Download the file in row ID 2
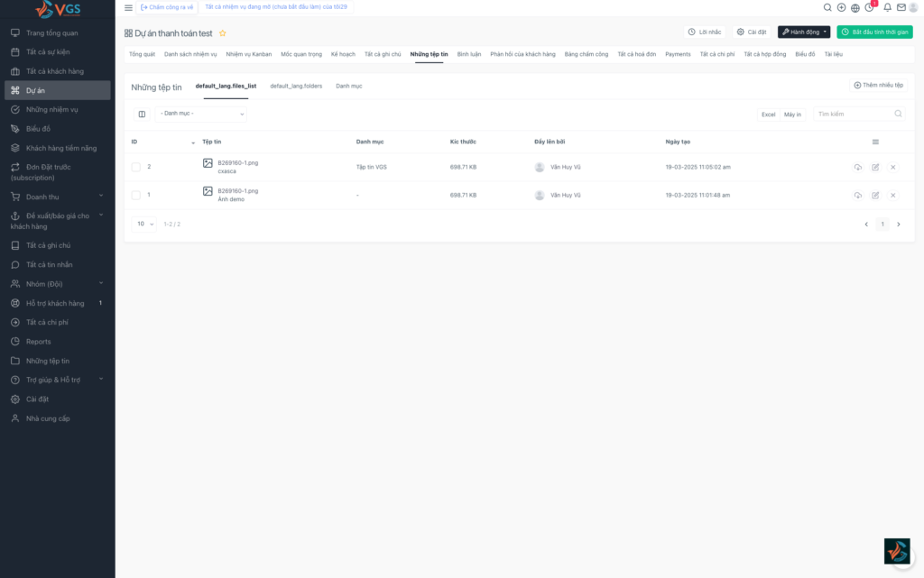924x578 pixels. coord(858,167)
